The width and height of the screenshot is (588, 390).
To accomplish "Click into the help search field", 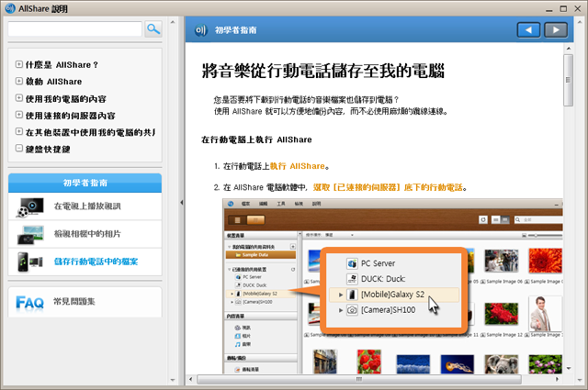I will (x=75, y=28).
